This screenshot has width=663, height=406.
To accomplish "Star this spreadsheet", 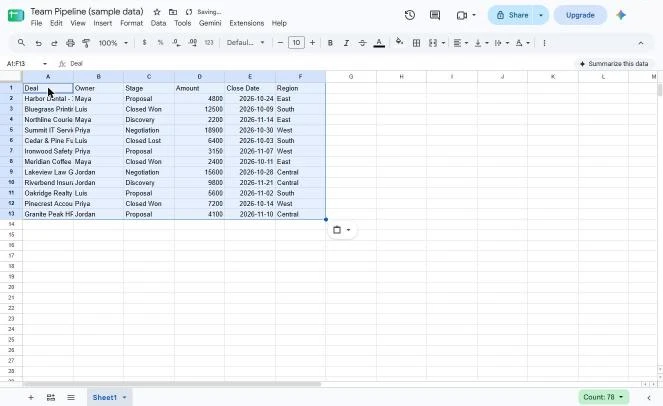I will coord(157,12).
